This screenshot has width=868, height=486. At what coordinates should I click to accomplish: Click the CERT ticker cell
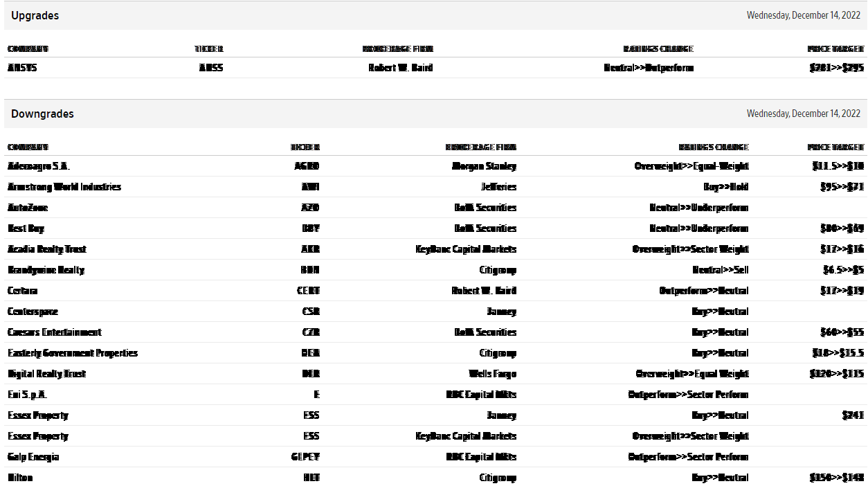tap(308, 291)
